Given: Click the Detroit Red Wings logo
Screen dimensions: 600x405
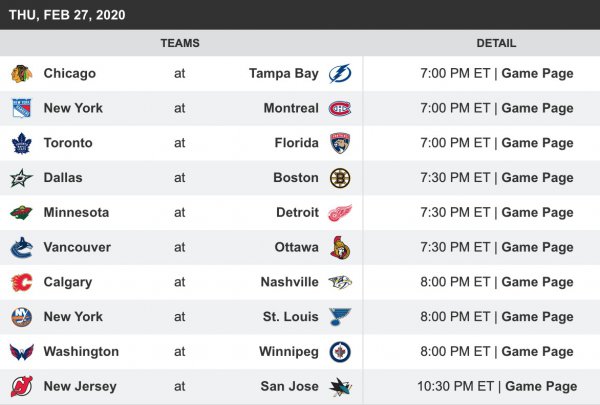Looking at the screenshot, I should coord(340,213).
